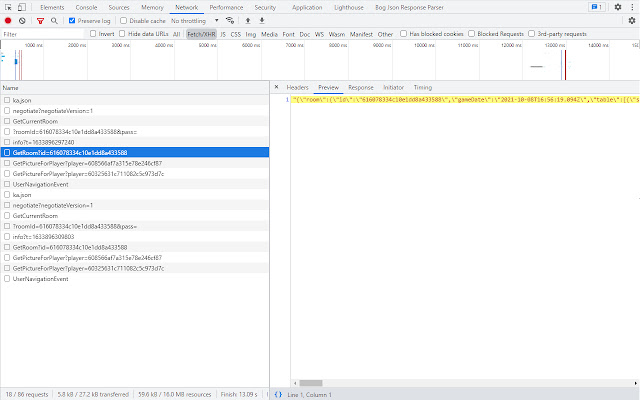Open the Bog Json Response Parser tab

(x=409, y=7)
